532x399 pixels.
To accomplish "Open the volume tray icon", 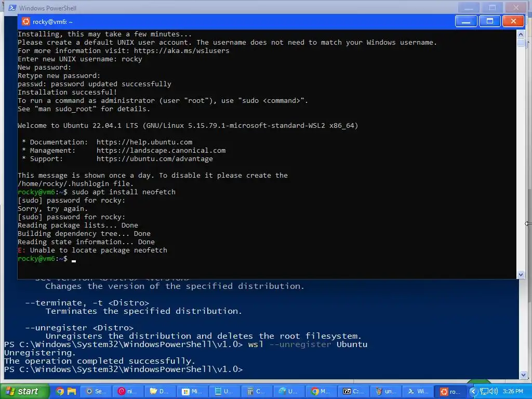I will coord(494,392).
